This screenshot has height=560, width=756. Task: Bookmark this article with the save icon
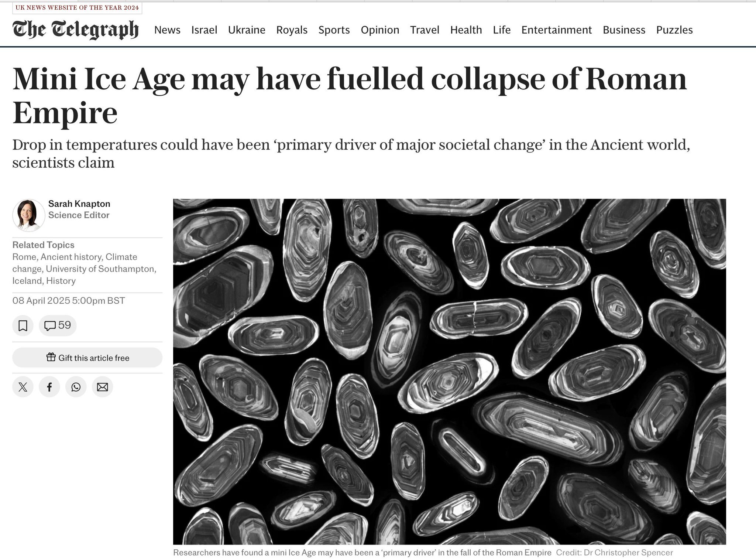(23, 325)
